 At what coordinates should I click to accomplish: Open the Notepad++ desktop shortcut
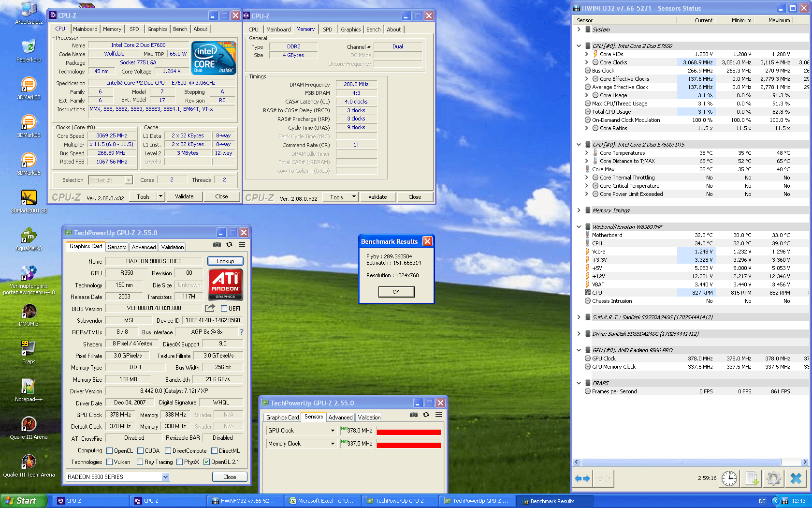(x=29, y=390)
